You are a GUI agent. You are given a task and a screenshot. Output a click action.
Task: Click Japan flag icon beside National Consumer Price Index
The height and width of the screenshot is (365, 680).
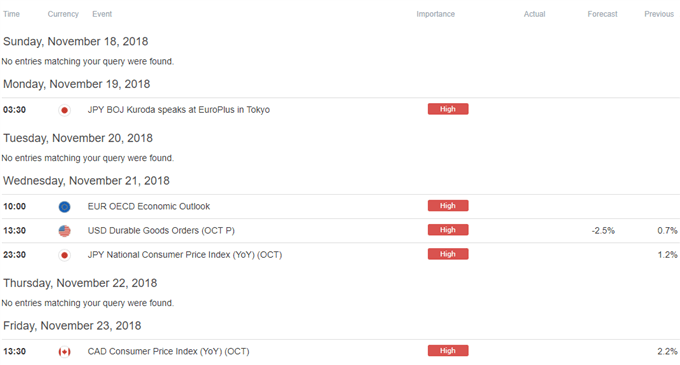(64, 255)
